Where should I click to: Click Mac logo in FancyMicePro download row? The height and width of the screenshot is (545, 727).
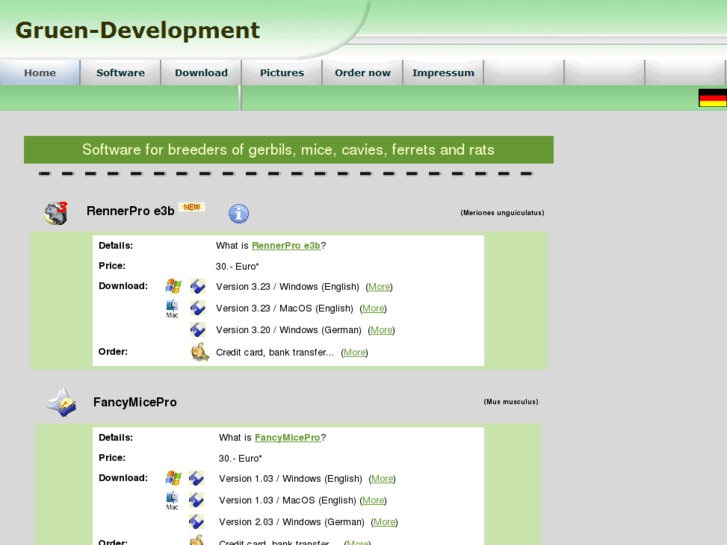[172, 500]
